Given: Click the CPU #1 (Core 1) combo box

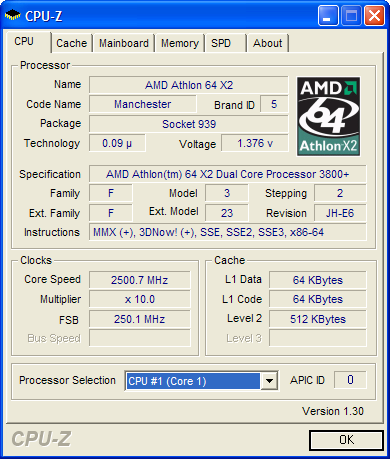Looking at the screenshot, I should coord(201,381).
